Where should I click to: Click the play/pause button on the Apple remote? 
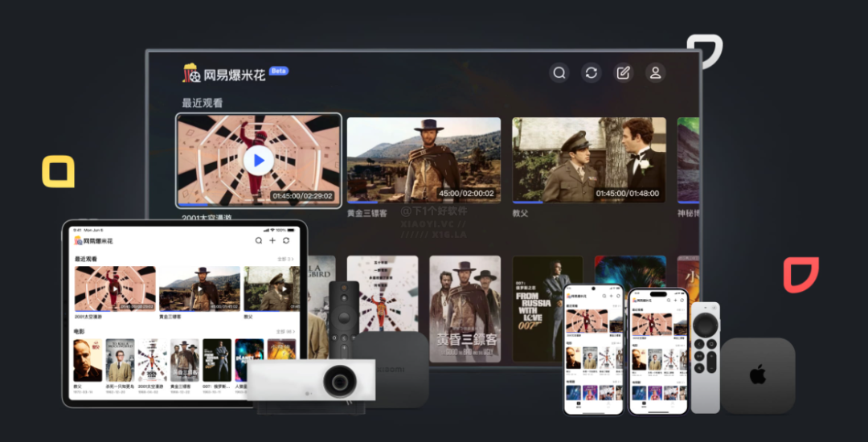[x=699, y=356]
